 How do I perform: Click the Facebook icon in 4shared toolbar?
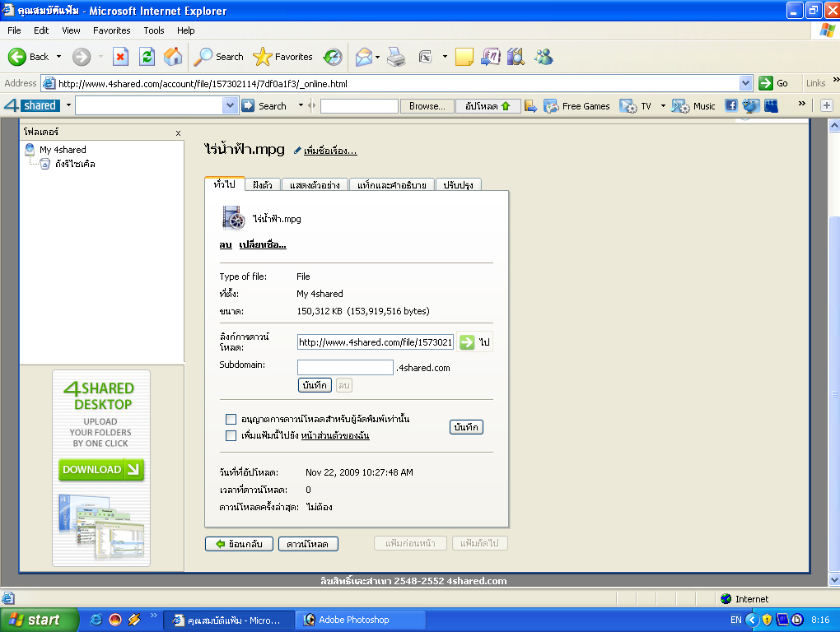[x=731, y=105]
